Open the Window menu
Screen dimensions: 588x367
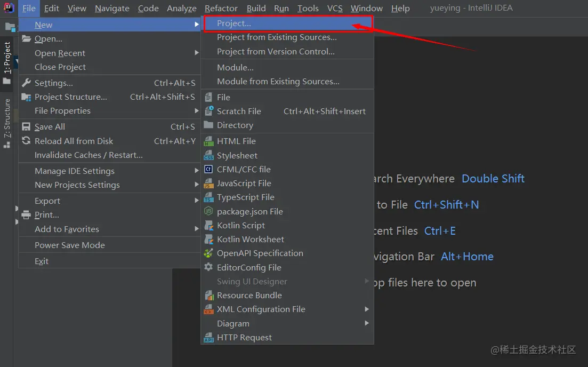click(x=366, y=8)
